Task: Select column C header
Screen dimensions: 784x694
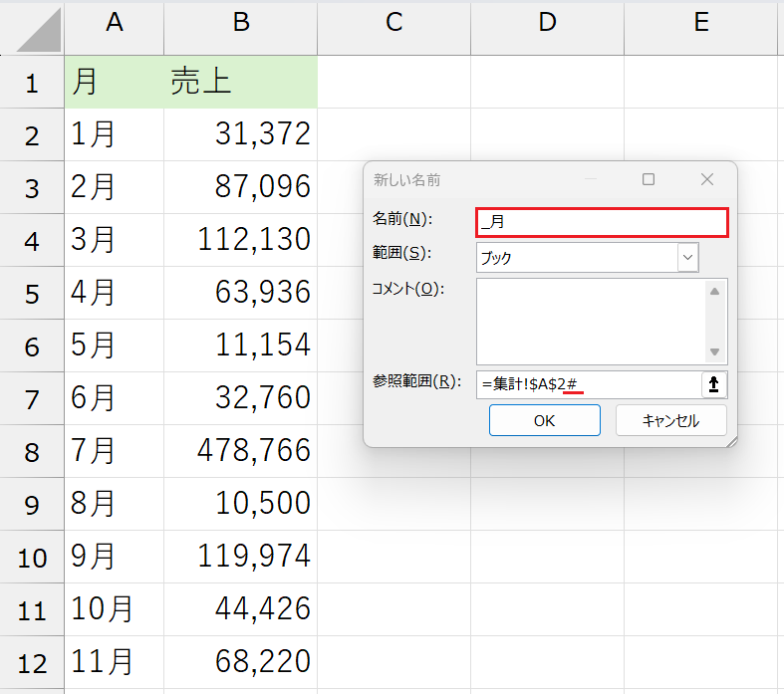Action: tap(394, 28)
